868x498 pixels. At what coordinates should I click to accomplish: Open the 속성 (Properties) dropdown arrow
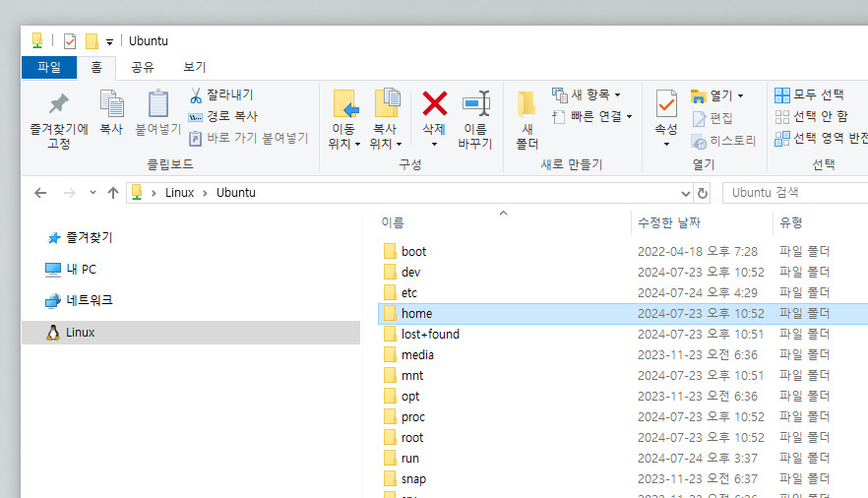tap(666, 145)
